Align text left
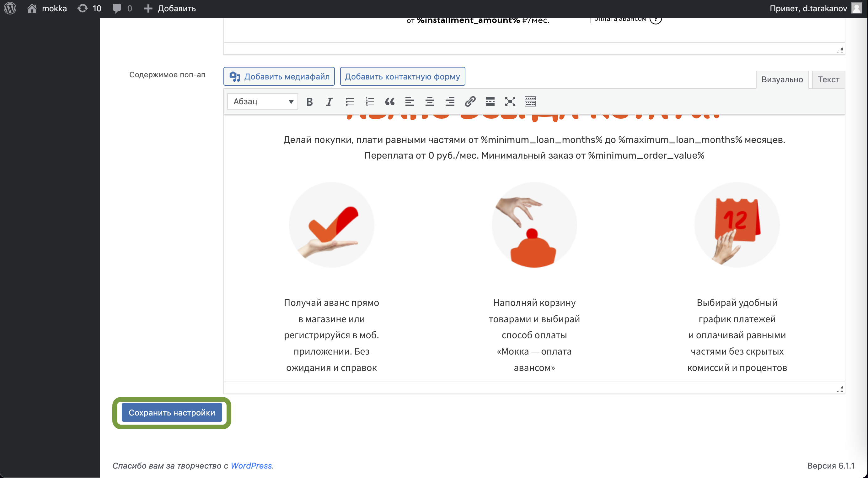The width and height of the screenshot is (868, 478). [x=410, y=101]
